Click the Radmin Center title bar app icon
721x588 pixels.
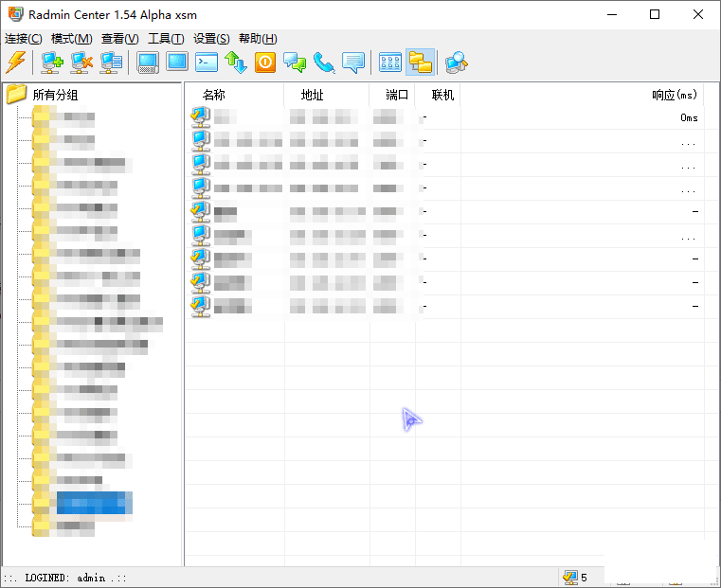tap(15, 14)
